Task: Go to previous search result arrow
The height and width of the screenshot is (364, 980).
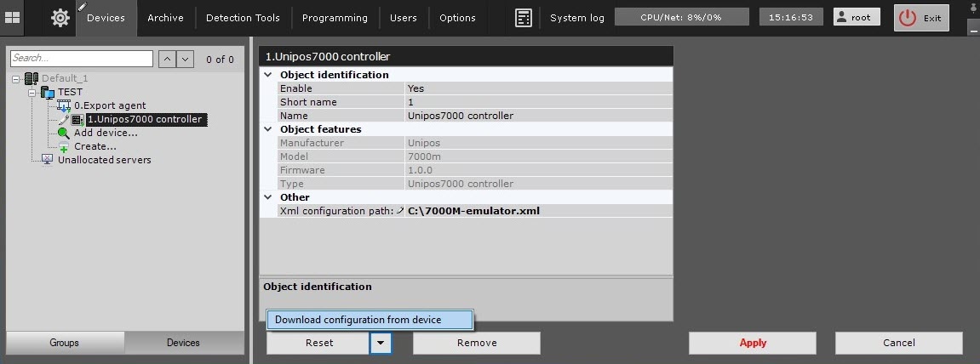Action: point(168,59)
